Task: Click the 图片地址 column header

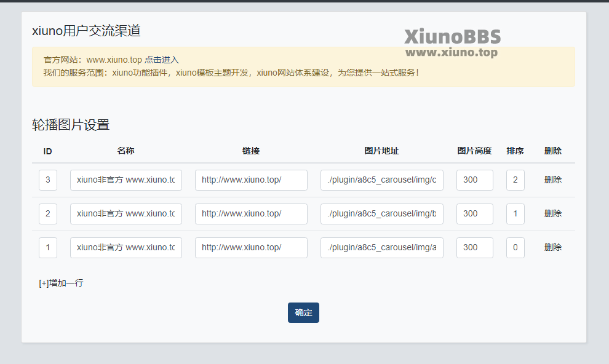Action: tap(381, 151)
